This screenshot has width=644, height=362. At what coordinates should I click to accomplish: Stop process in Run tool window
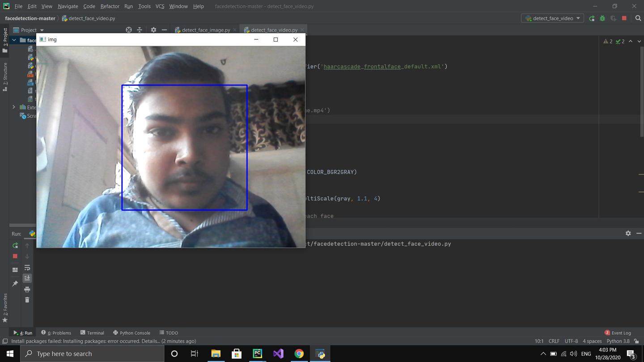coord(15,256)
